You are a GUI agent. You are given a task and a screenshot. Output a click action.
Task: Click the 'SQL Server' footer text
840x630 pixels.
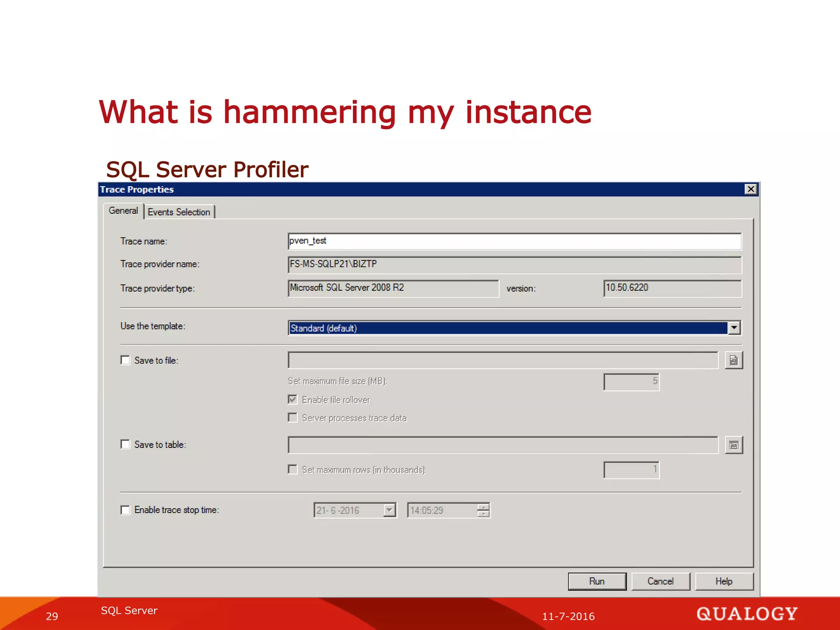[129, 610]
